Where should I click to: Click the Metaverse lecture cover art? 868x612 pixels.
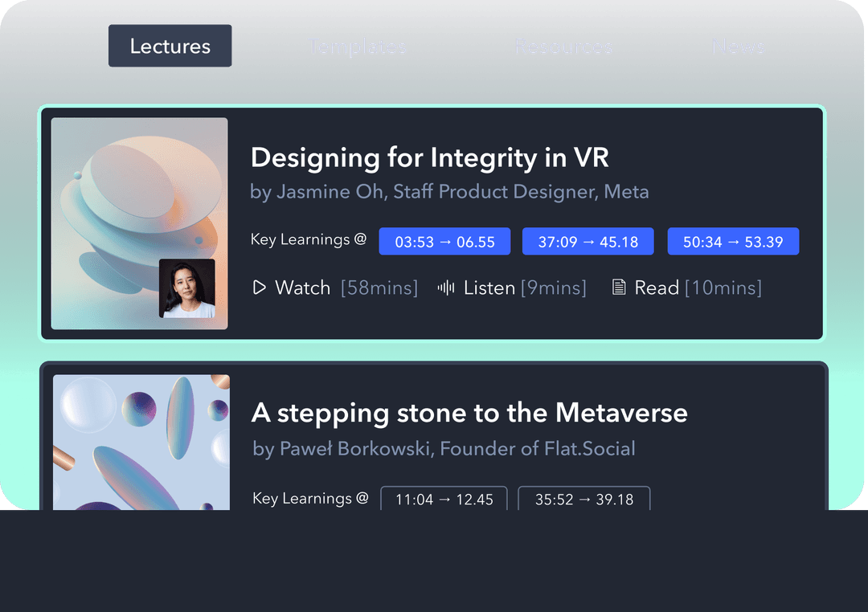click(x=141, y=442)
